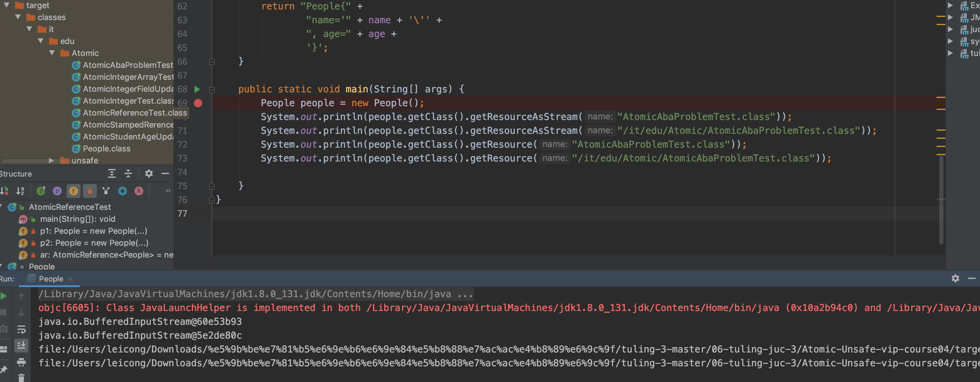Collapse the Atomic folder in project tree
Image resolution: width=980 pixels, height=382 pixels.
point(52,53)
